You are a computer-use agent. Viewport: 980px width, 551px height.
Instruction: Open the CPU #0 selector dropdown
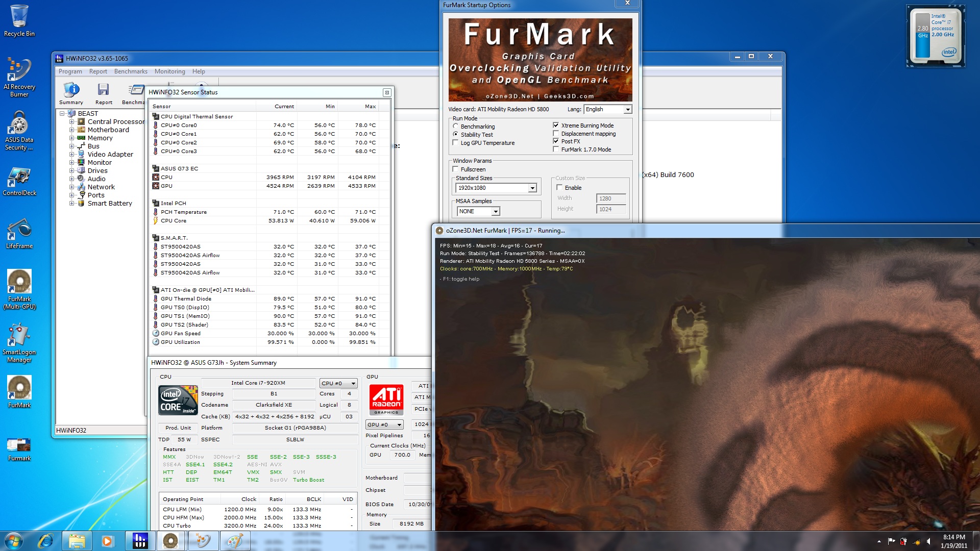(338, 383)
